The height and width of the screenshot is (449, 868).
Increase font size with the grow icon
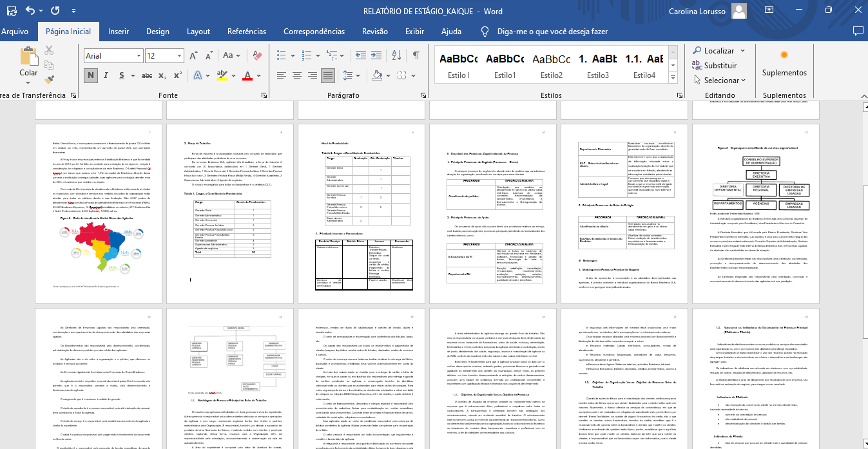(193, 56)
